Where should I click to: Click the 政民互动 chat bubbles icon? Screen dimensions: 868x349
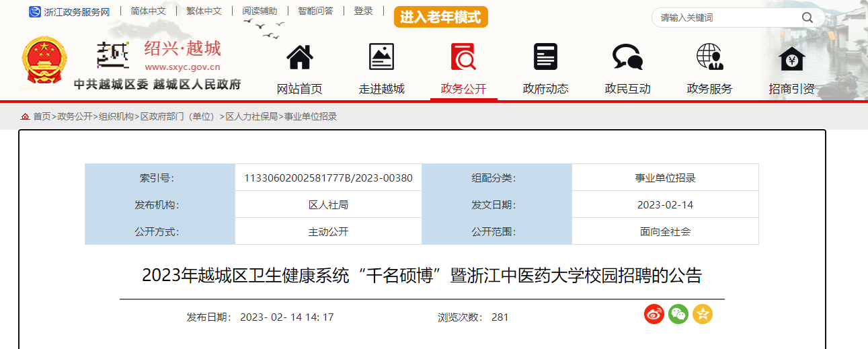pyautogui.click(x=627, y=57)
